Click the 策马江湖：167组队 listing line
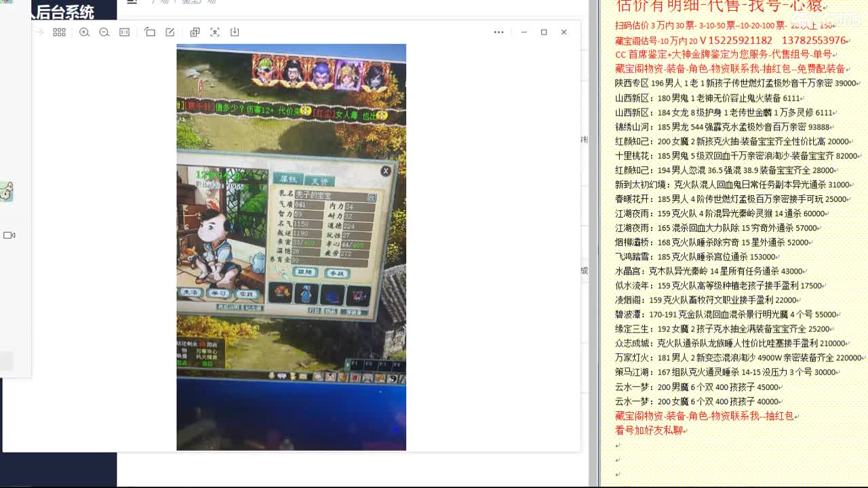The image size is (868, 488). pos(726,372)
